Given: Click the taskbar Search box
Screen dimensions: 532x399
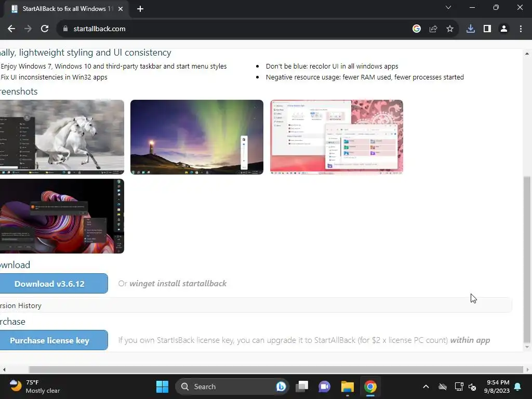Looking at the screenshot, I should (x=232, y=387).
